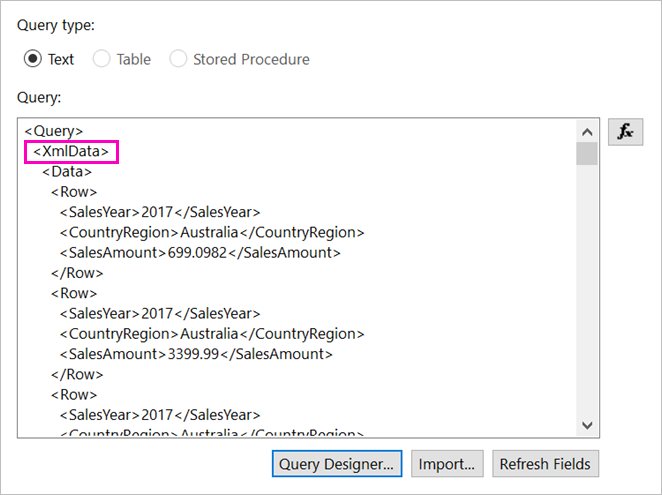Image resolution: width=662 pixels, height=495 pixels.
Task: Click the scroll up arrow in query box
Action: click(587, 132)
